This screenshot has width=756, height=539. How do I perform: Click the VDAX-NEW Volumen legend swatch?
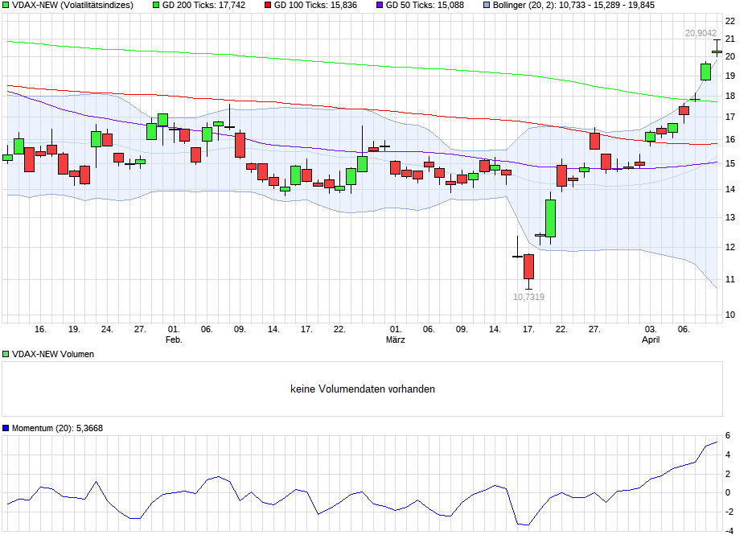(x=6, y=354)
